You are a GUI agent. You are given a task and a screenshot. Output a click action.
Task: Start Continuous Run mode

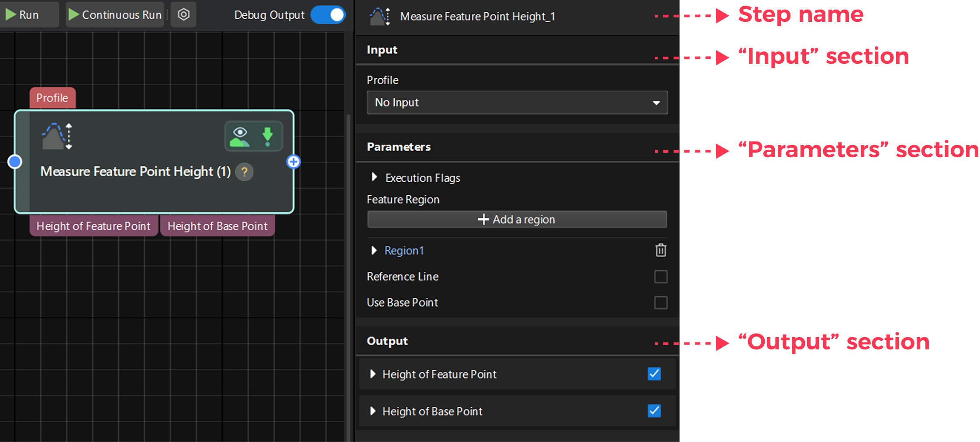[114, 14]
